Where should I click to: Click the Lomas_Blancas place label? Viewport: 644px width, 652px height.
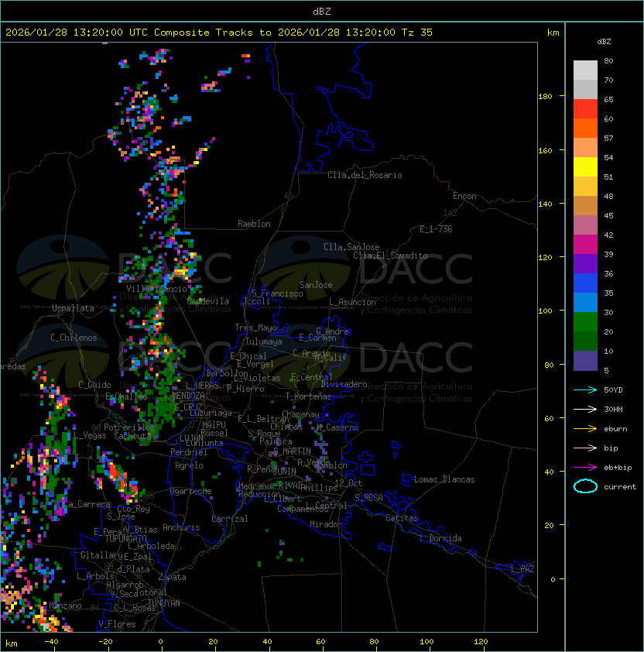[444, 479]
